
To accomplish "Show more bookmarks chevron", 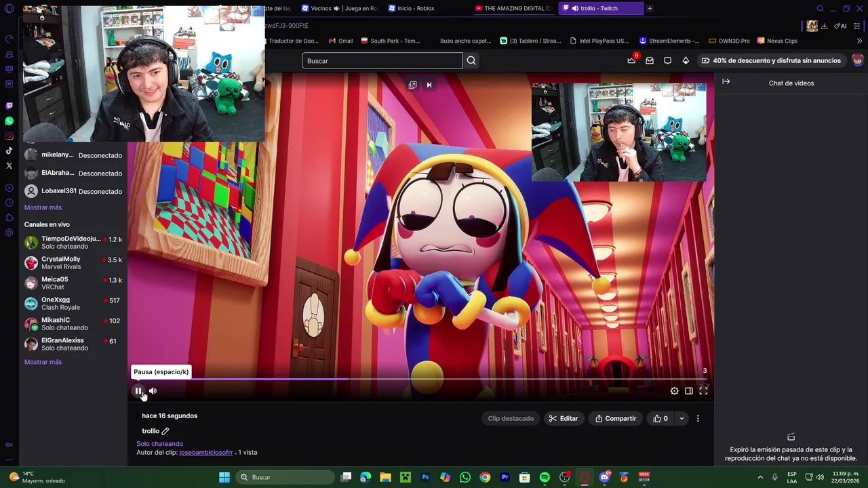I will tap(860, 41).
